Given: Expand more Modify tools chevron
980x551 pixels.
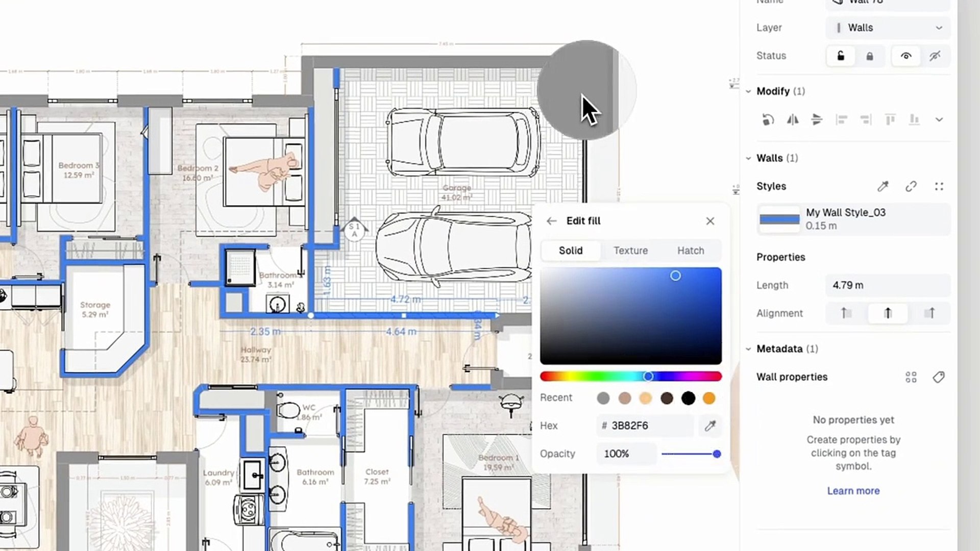Looking at the screenshot, I should (x=939, y=120).
